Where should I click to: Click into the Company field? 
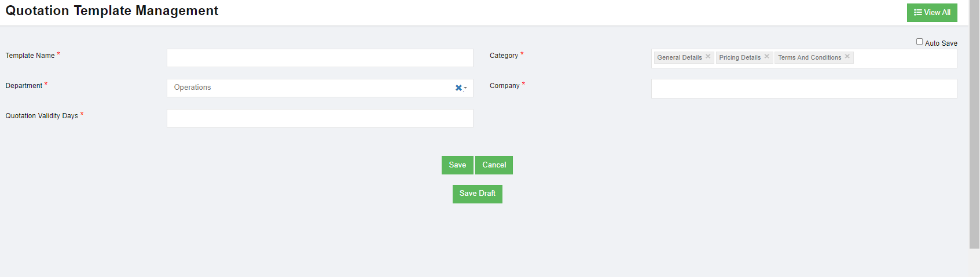803,89
